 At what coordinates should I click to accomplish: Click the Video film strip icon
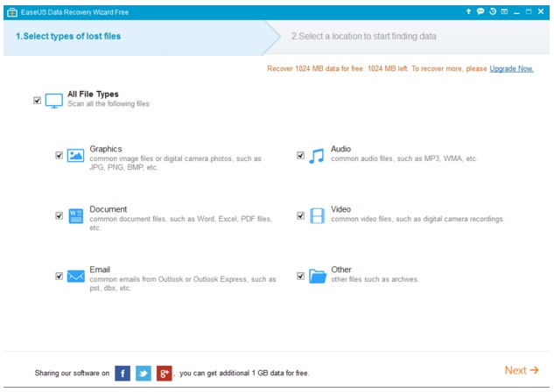pyautogui.click(x=318, y=216)
